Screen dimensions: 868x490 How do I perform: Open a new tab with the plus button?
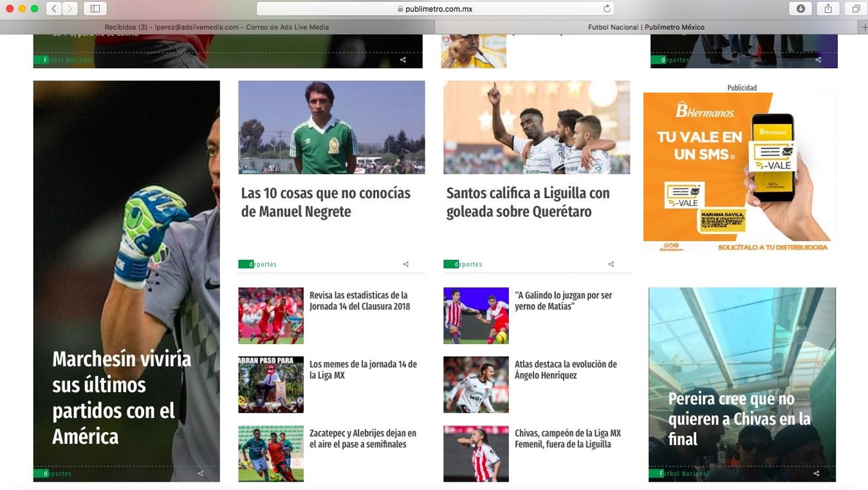click(x=863, y=27)
